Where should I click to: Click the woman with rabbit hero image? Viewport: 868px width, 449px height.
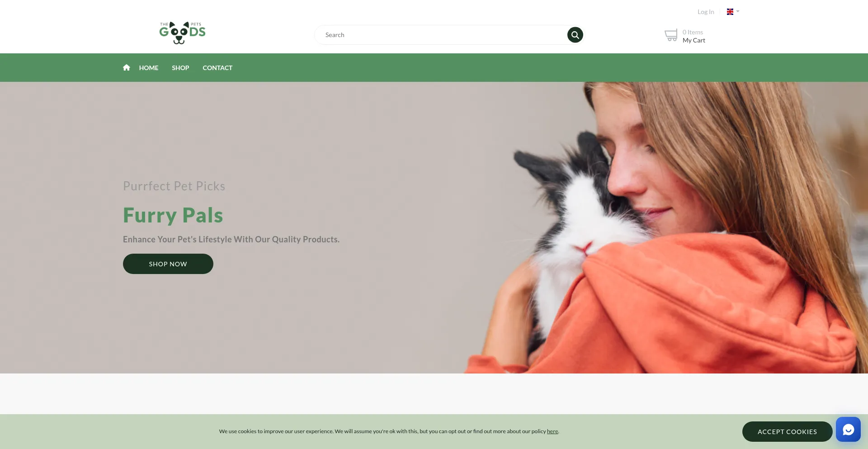point(665,227)
